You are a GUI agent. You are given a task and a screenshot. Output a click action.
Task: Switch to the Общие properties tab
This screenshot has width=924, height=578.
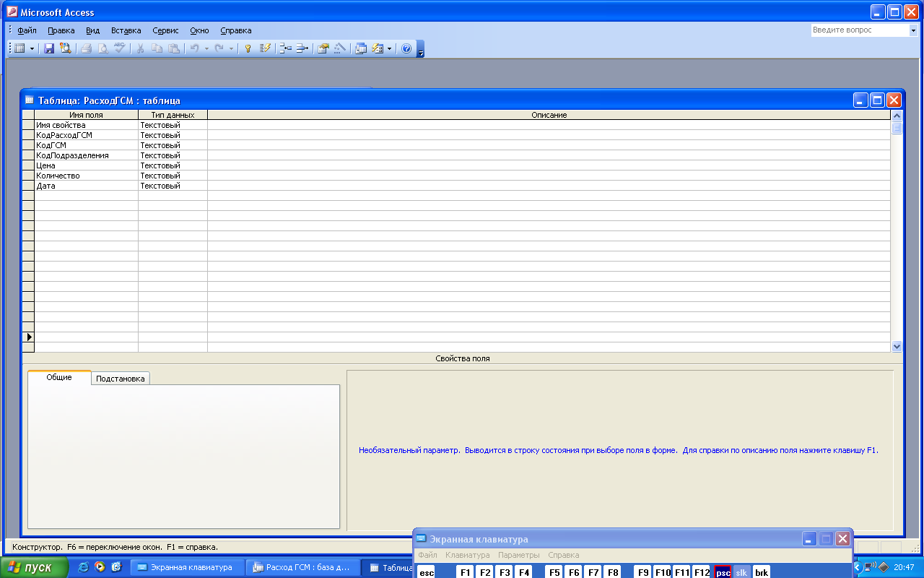pos(59,377)
